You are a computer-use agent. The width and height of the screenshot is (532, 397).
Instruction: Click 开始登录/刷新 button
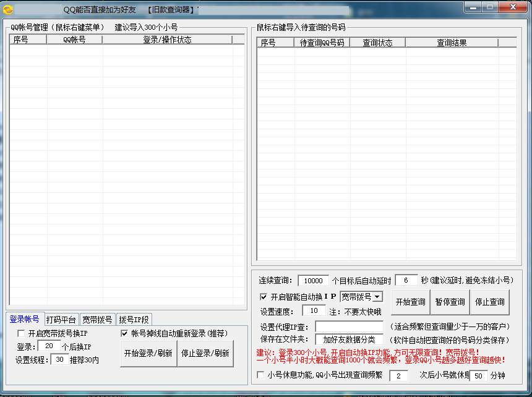(x=148, y=354)
